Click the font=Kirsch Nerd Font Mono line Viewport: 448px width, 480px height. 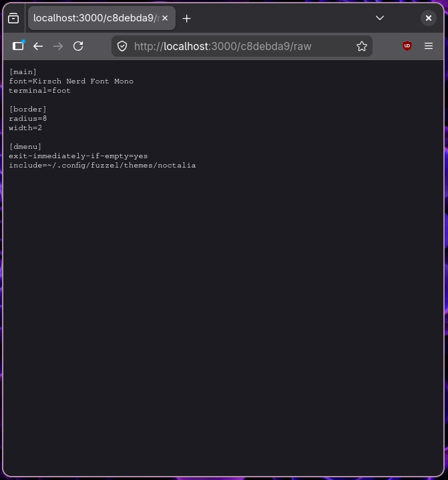click(x=71, y=81)
